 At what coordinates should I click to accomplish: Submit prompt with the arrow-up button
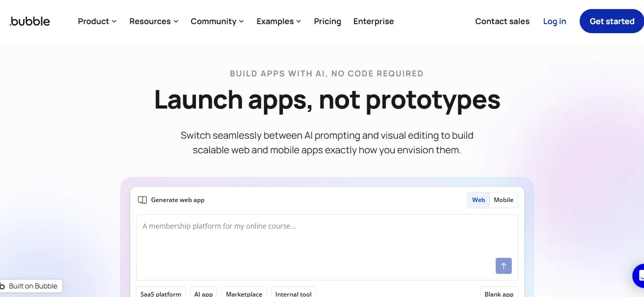[503, 266]
